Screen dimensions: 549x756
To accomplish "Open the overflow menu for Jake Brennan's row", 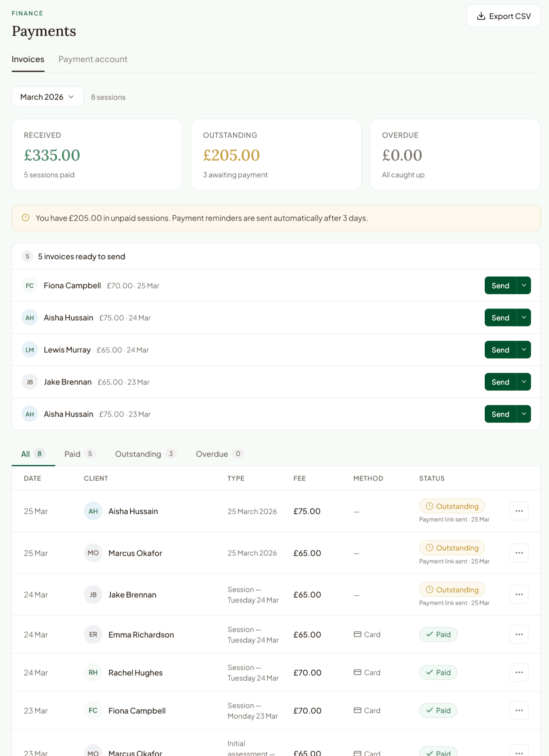I will click(519, 594).
